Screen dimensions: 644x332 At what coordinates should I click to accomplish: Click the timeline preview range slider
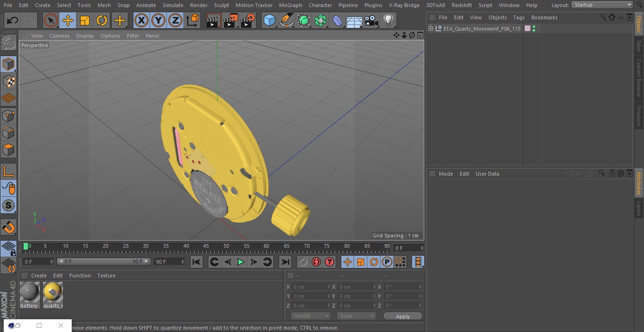click(x=104, y=261)
